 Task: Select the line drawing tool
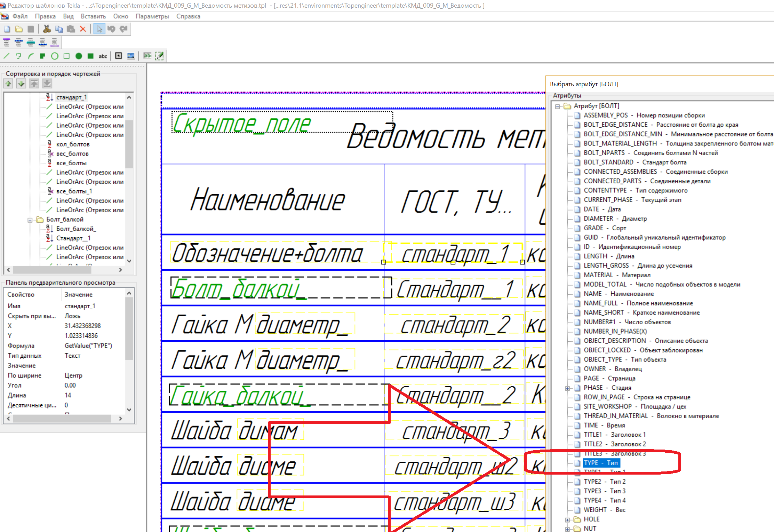coord(7,56)
